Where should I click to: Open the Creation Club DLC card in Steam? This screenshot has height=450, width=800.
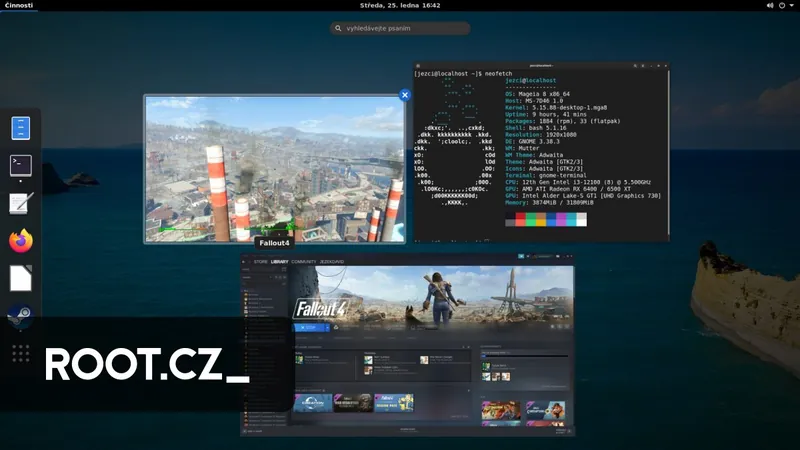point(313,403)
